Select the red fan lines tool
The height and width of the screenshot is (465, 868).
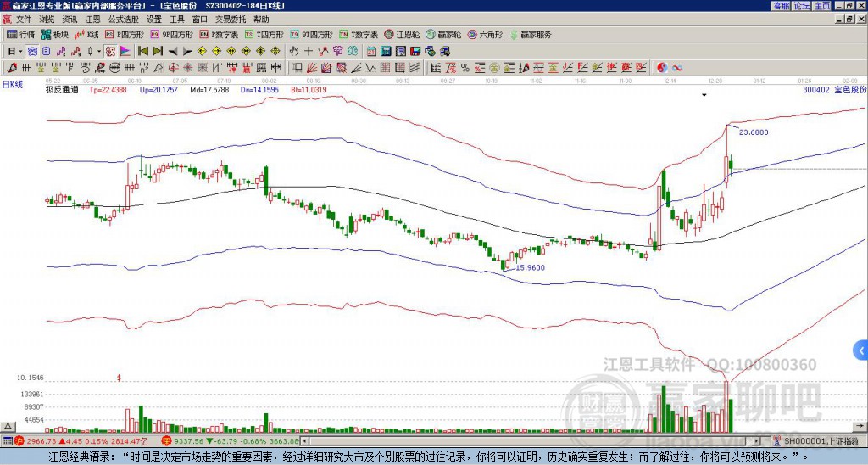pos(312,68)
